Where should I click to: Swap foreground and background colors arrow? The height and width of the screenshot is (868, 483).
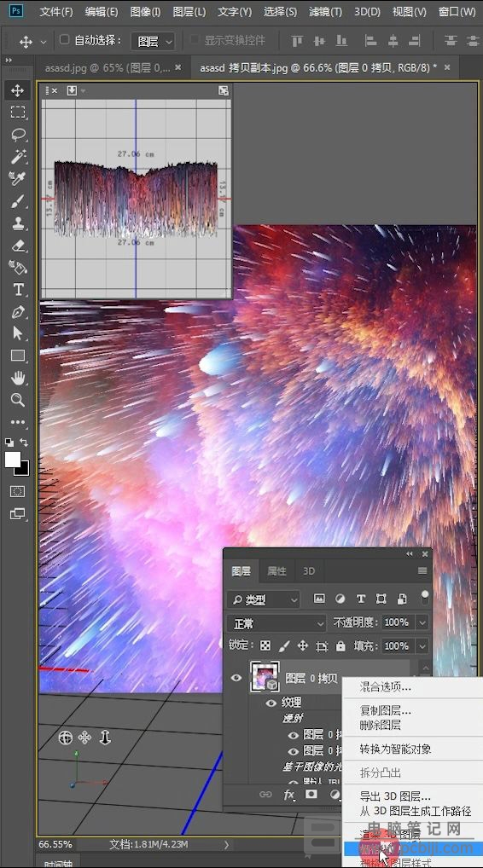tap(24, 443)
